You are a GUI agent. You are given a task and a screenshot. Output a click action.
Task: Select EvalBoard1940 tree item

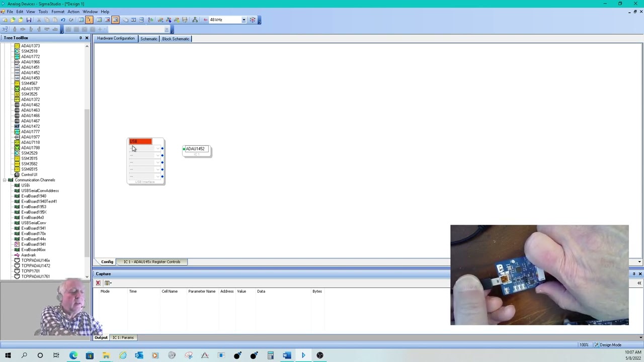coord(34,196)
